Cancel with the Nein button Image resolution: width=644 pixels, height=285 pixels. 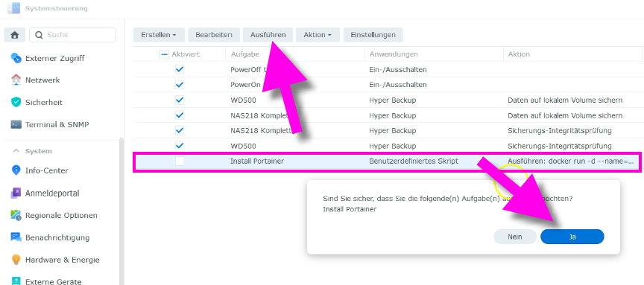click(514, 237)
